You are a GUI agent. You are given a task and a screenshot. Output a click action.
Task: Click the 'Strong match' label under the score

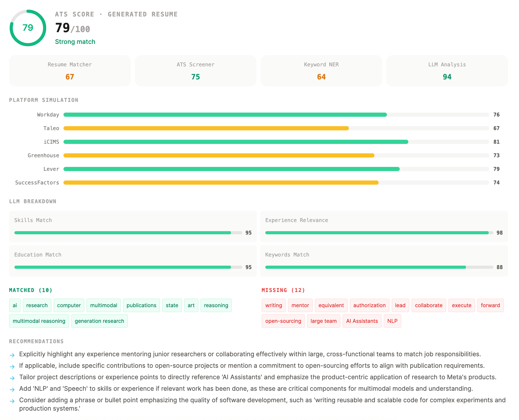click(x=75, y=42)
